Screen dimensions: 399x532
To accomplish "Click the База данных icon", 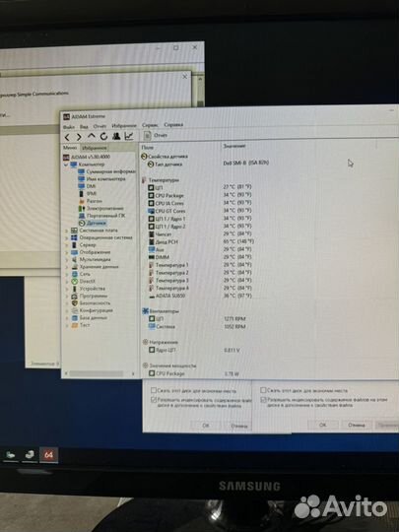I will [74, 318].
